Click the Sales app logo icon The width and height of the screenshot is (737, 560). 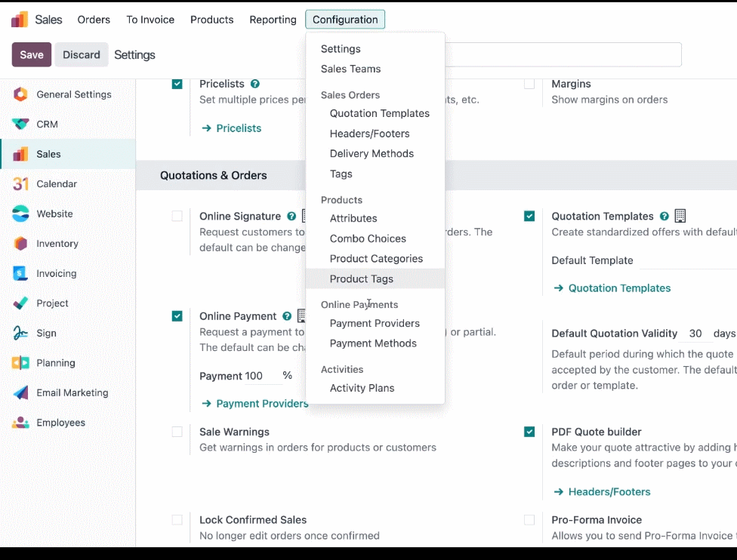20,20
